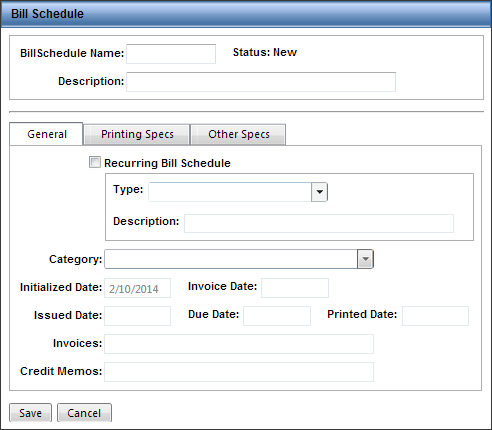Click the Printed Date input field
The image size is (492, 430).
(x=435, y=316)
